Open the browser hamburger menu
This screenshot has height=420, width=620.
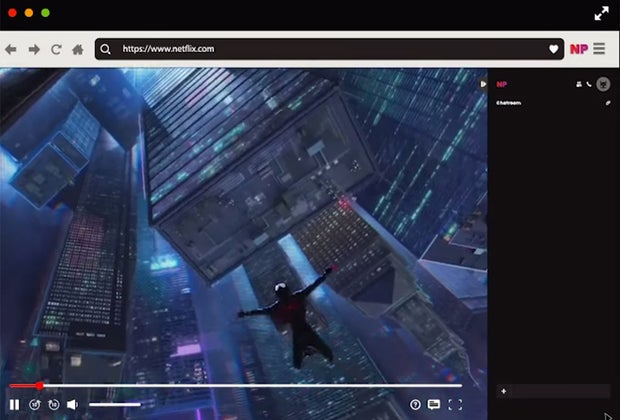(599, 49)
